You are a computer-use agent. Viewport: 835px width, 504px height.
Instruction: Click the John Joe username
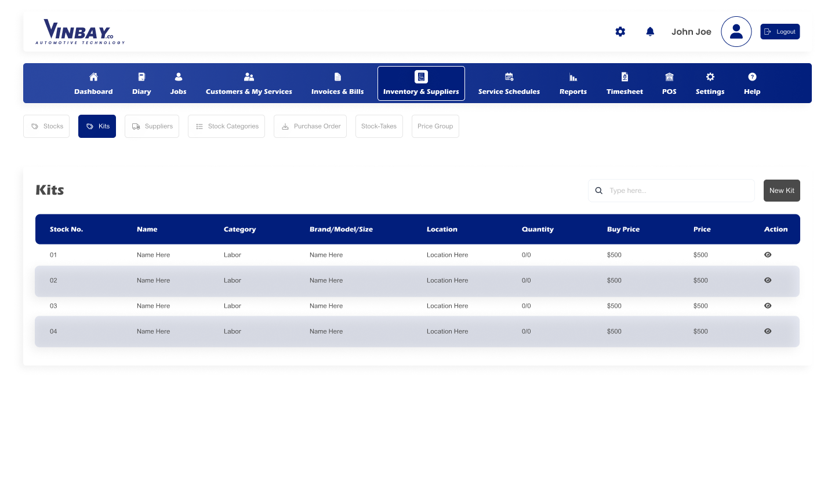click(x=691, y=32)
